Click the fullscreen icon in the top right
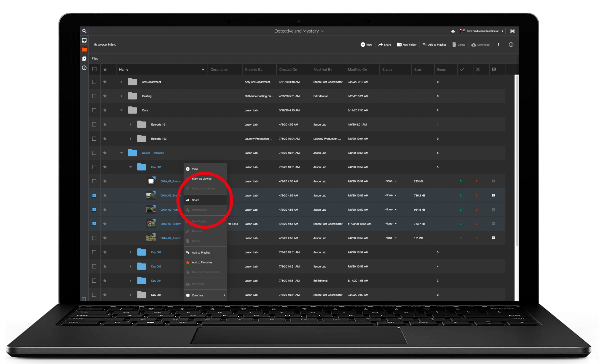The width and height of the screenshot is (599, 364). [x=512, y=31]
